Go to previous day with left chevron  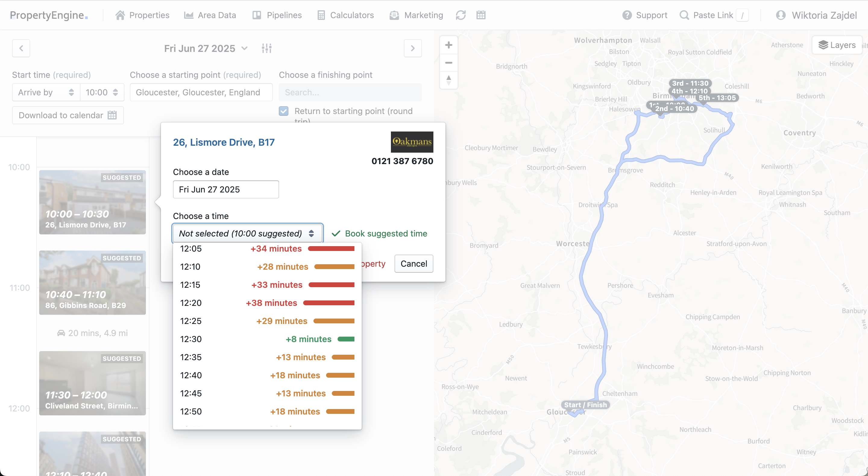pyautogui.click(x=21, y=48)
